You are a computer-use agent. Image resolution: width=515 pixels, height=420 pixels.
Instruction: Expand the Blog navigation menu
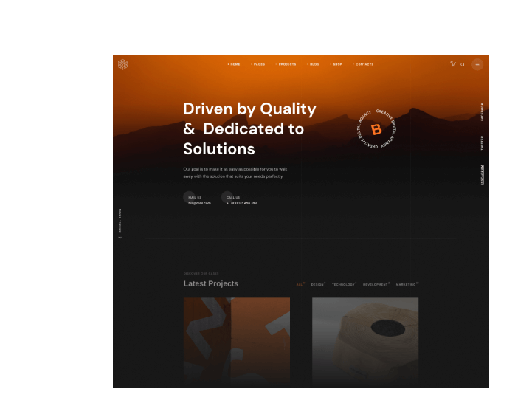314,65
